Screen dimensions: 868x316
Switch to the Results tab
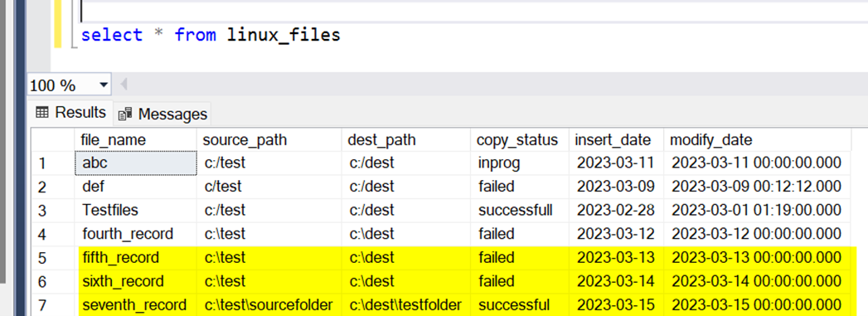(70, 113)
